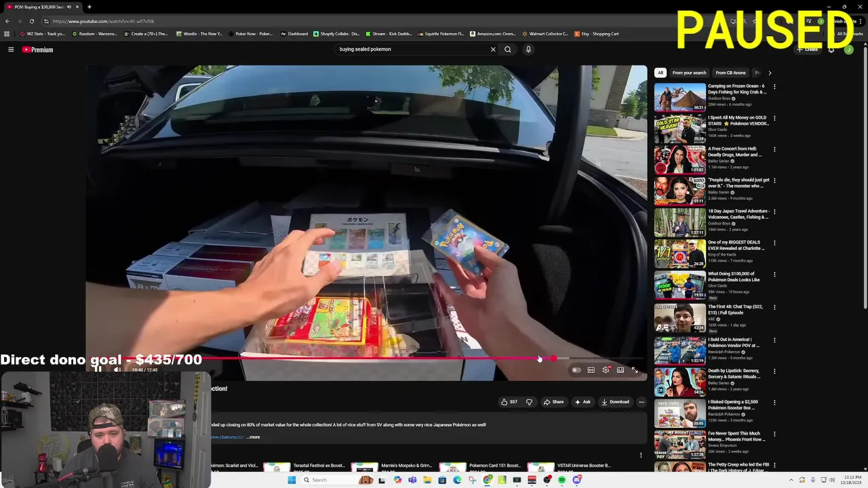Dislike the video with thumbs down
The width and height of the screenshot is (868, 488).
(x=530, y=402)
